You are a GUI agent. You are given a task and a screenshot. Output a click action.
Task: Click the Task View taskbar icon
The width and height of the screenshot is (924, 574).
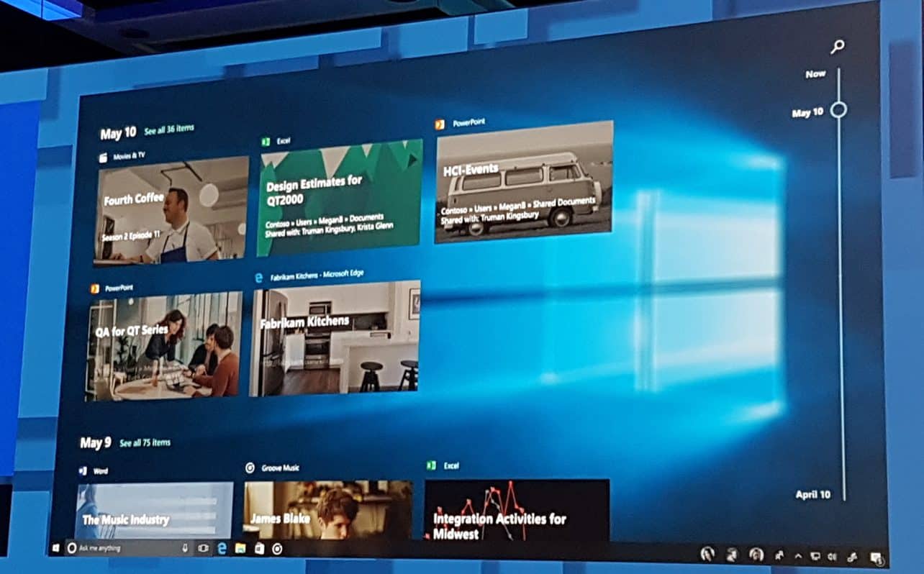coord(203,548)
